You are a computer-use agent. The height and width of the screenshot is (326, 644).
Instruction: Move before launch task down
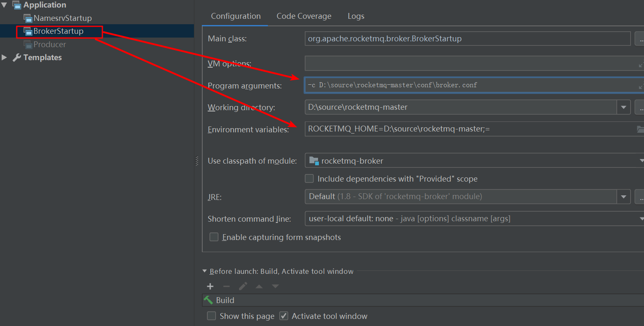pos(275,286)
